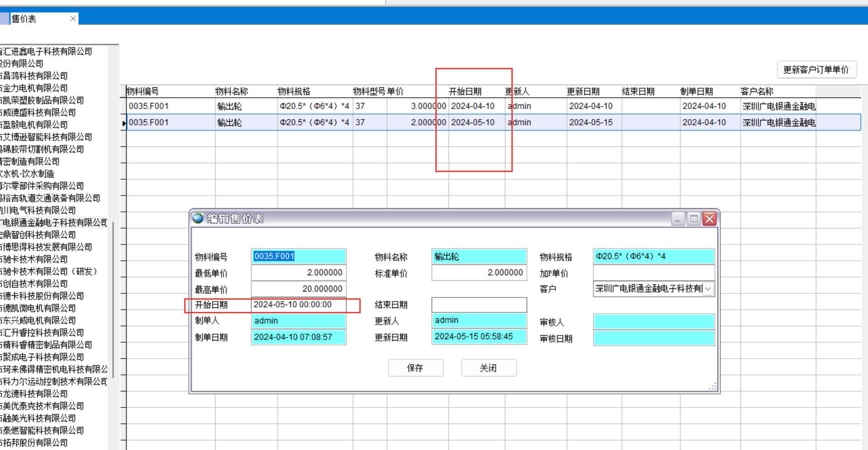The width and height of the screenshot is (868, 450).
Task: Click the 开始日期 field in the dialog
Action: (298, 305)
